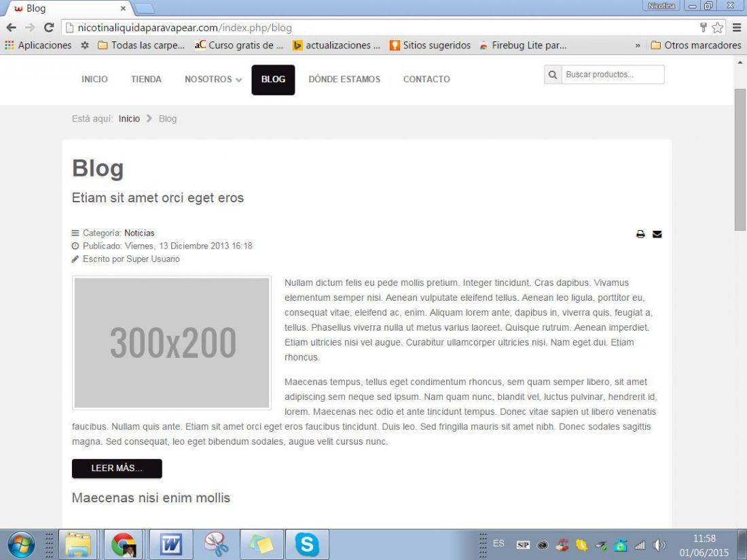
Task: Email the article with the envelope icon
Action: coord(657,234)
